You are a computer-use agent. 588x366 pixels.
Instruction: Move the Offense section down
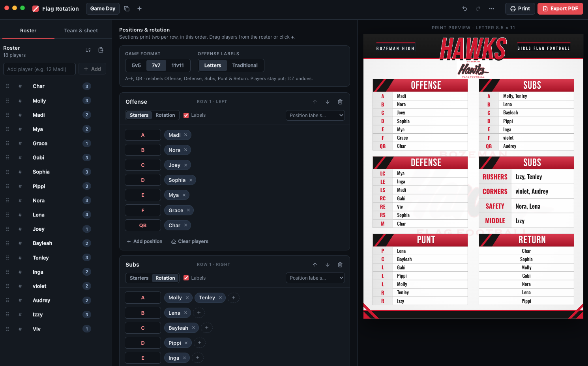328,102
